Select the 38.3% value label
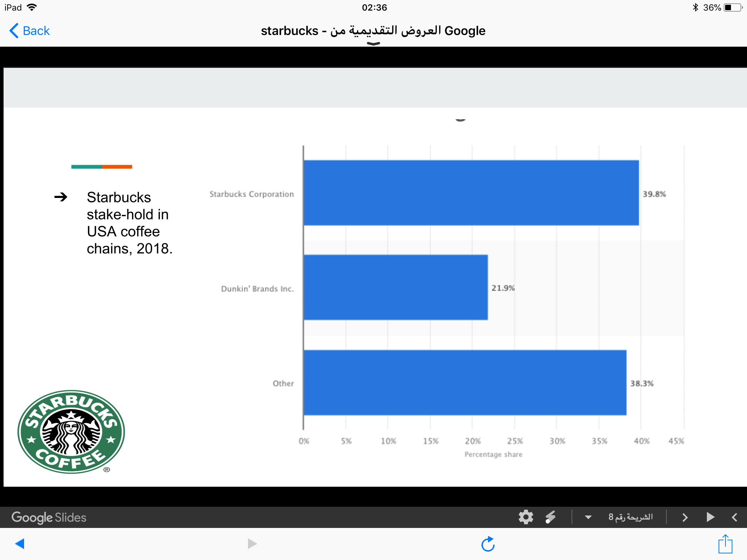 point(642,383)
